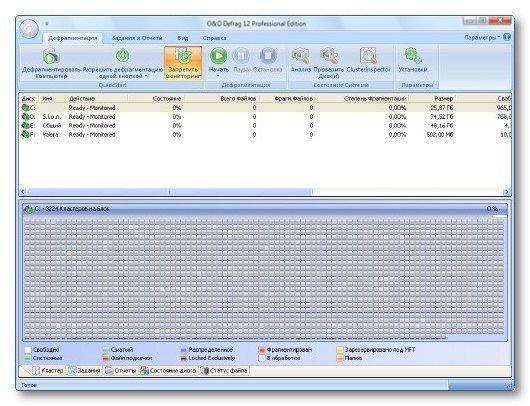Click the 25,87 ГБ size cell

tap(442, 108)
